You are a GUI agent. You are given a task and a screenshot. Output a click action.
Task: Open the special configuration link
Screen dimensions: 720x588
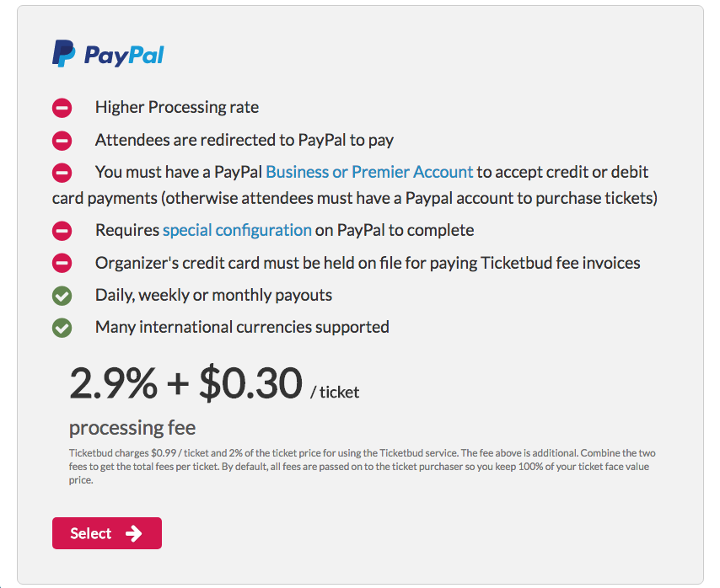click(x=237, y=230)
